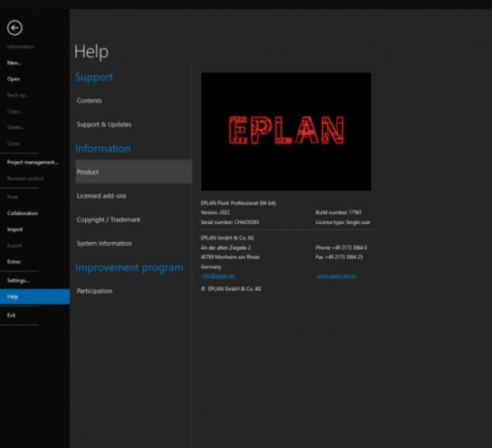Click the Build number text

339,212
